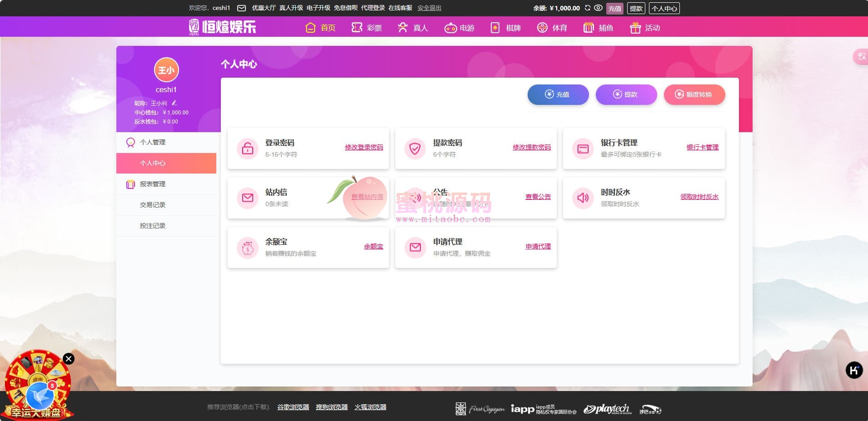Open the 领取时时反水 link
868x421 pixels.
[x=699, y=197]
